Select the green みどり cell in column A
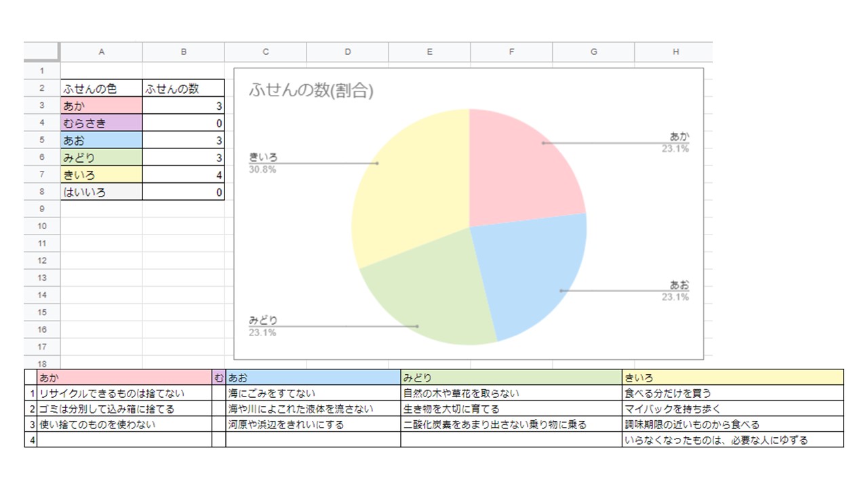This screenshot has width=868, height=488. 102,157
